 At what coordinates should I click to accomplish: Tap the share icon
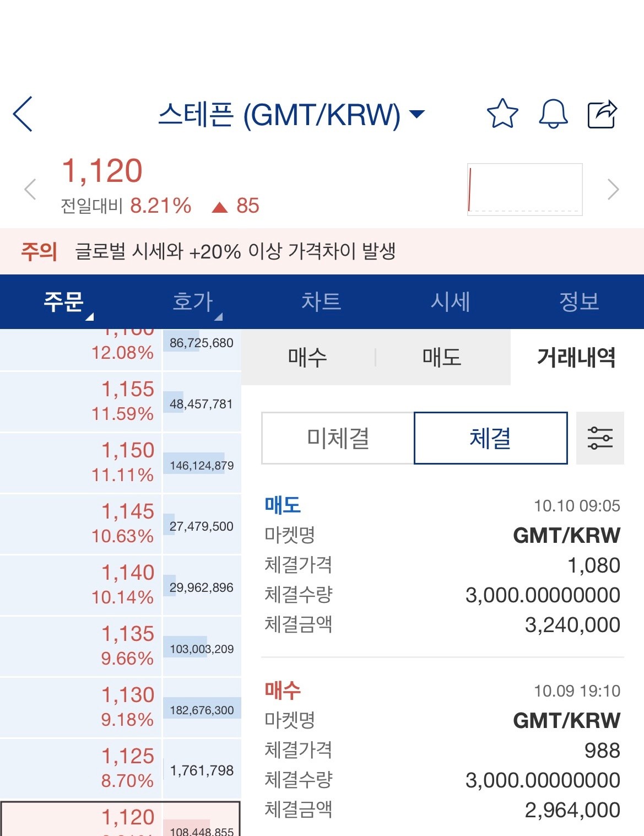point(602,114)
